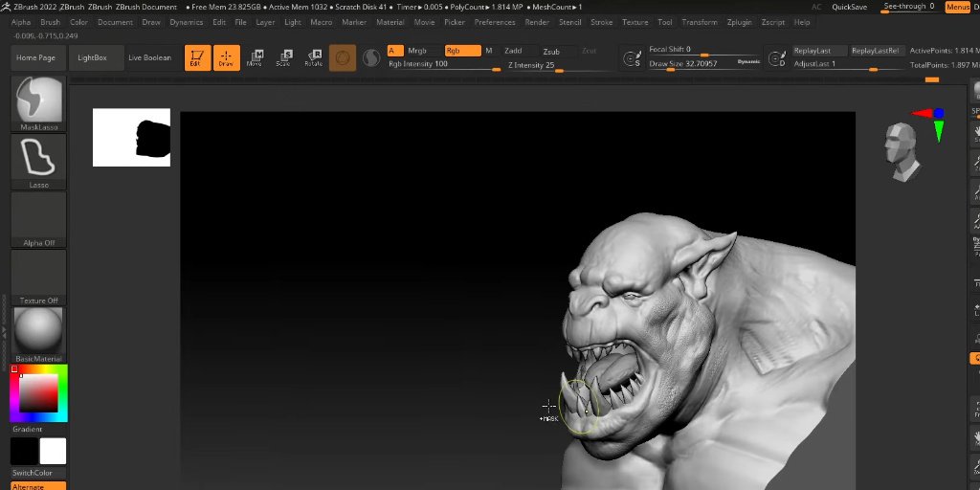Screen dimensions: 980x490
Task: Select the Rotate transform tool
Action: pos(313,57)
